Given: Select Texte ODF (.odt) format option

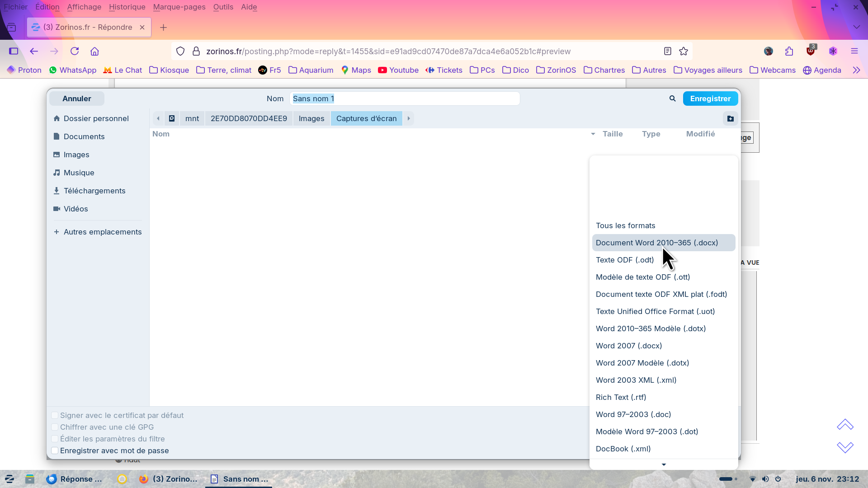Looking at the screenshot, I should (x=624, y=260).
